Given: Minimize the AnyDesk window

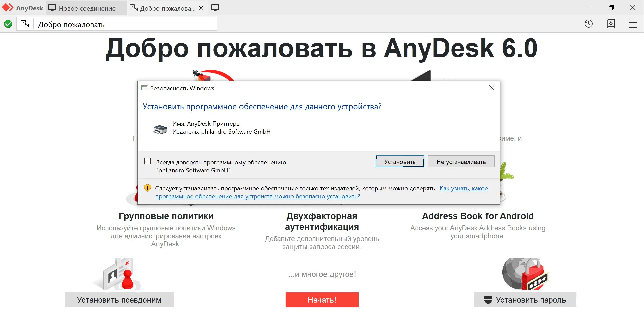Looking at the screenshot, I should point(589,8).
